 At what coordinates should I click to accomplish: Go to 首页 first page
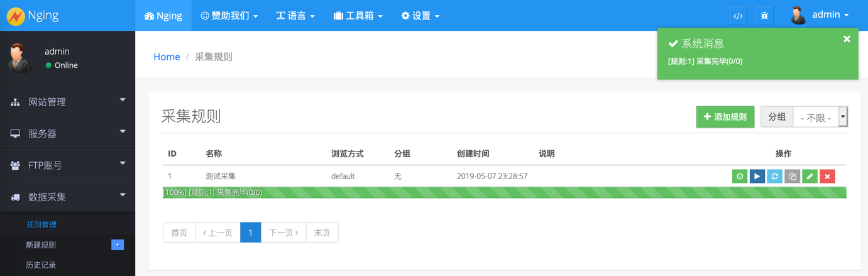coord(179,233)
